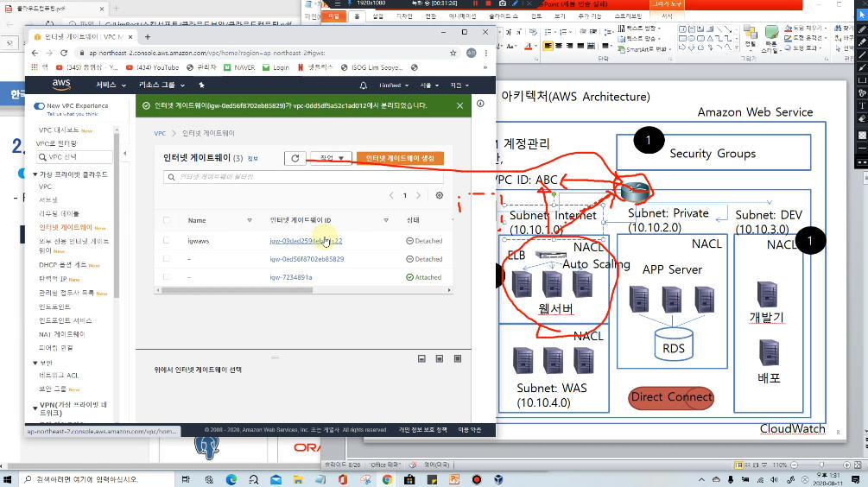The height and width of the screenshot is (487, 868).
Task: Click the Create Internet Gateway orange button
Action: click(x=400, y=158)
